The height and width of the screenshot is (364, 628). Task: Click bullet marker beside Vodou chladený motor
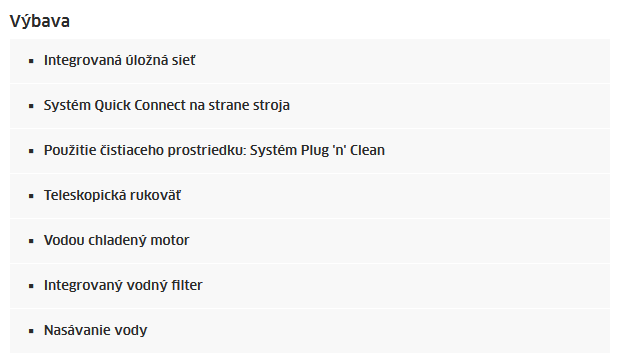[31, 241]
